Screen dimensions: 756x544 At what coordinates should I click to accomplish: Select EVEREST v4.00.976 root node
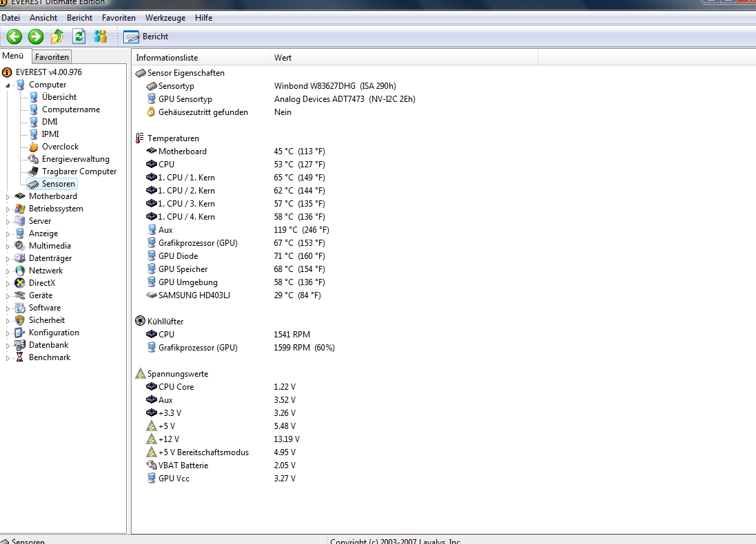[x=48, y=72]
